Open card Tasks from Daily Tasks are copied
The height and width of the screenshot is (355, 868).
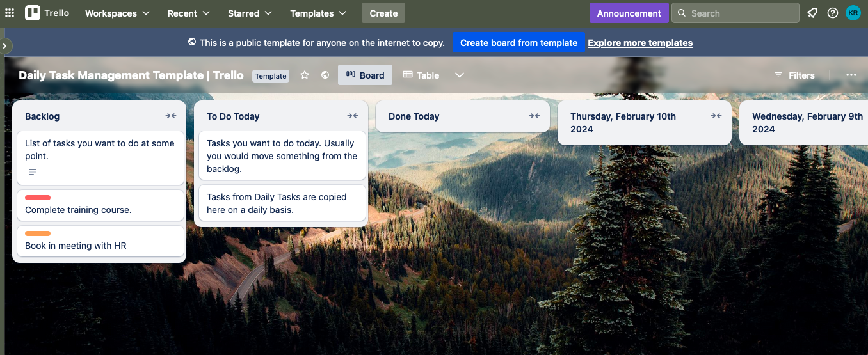(x=282, y=203)
